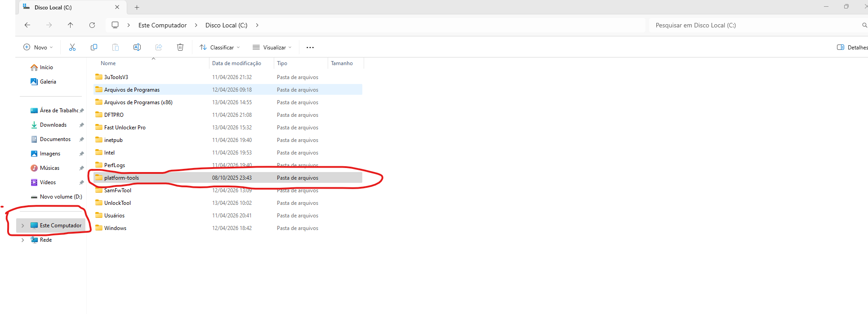
Task: Toggle the Detalhes pane button
Action: point(852,47)
